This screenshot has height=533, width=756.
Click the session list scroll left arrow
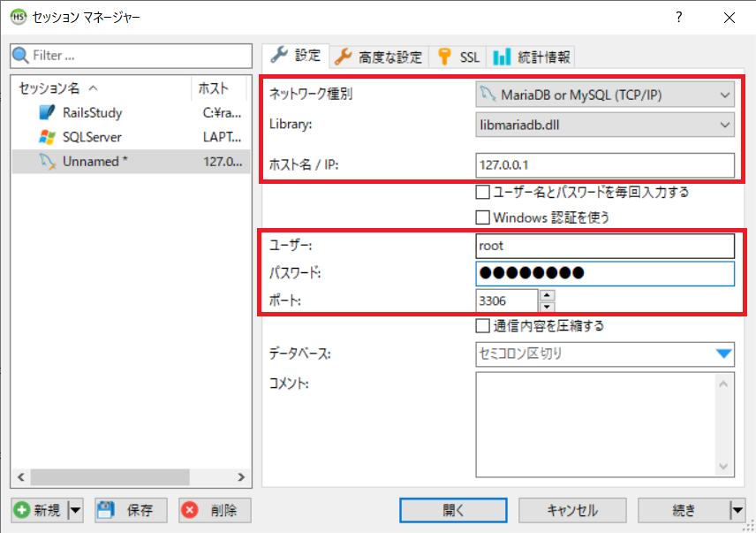click(20, 477)
